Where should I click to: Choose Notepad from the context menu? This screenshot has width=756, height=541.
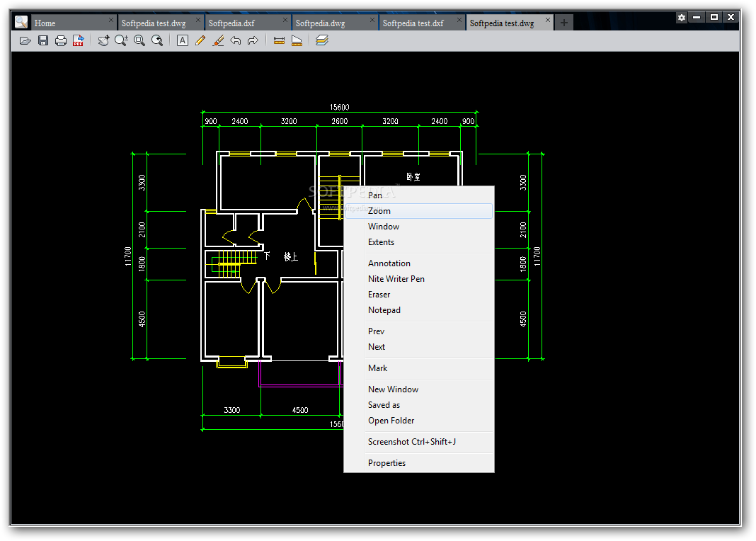(418, 310)
